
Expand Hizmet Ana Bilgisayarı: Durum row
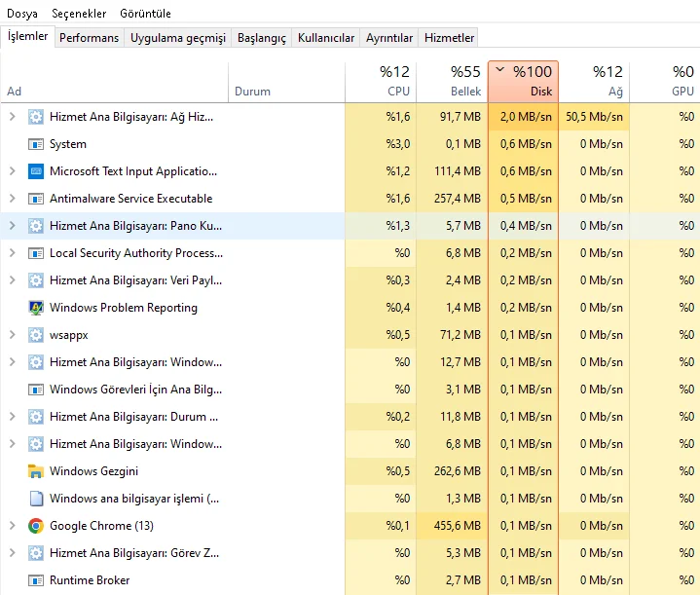13,417
